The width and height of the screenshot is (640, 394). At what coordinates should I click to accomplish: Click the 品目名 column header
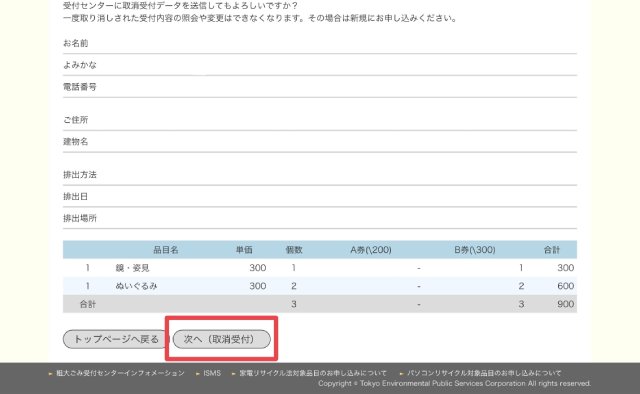pyautogui.click(x=166, y=250)
